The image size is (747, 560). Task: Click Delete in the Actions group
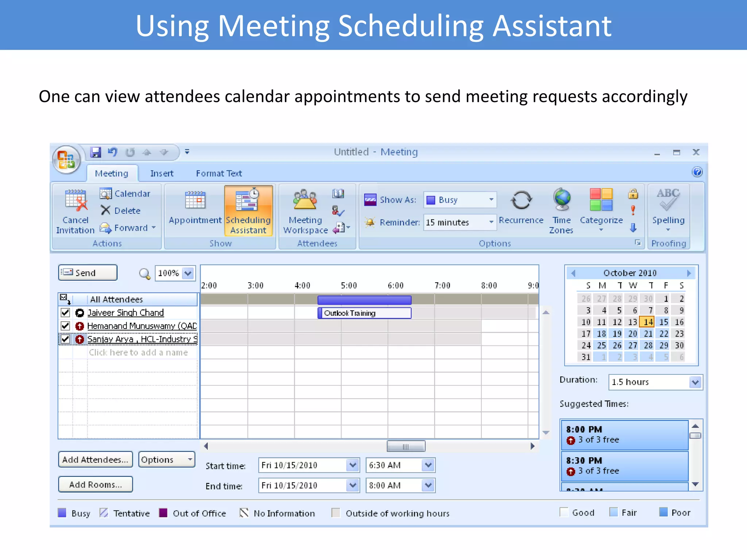coord(121,211)
